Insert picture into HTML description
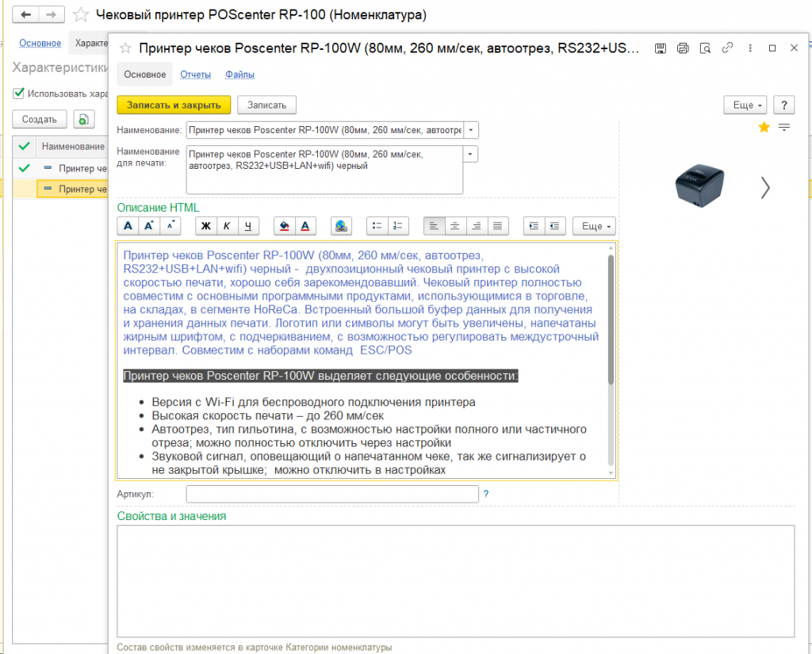812x654 pixels. click(341, 226)
